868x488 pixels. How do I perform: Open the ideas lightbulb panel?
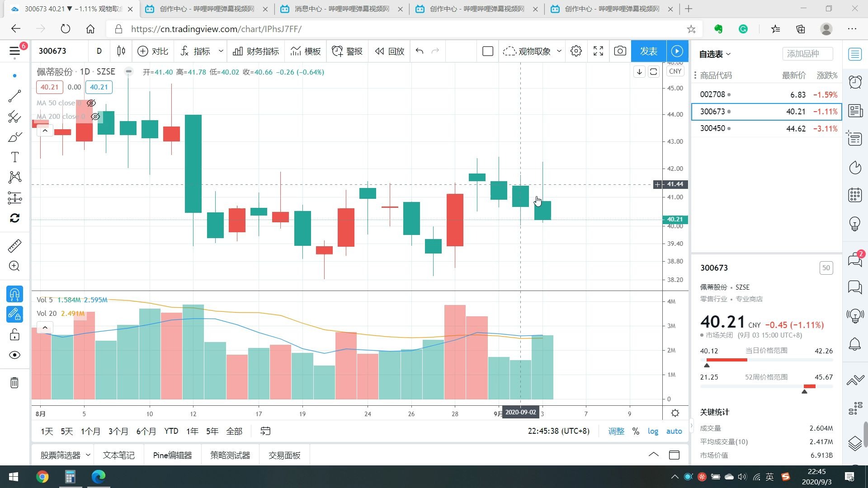coord(855,224)
